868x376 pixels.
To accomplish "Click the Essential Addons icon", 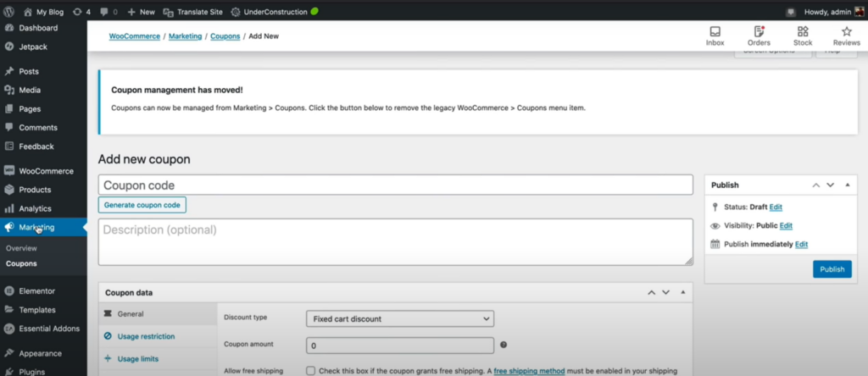I will point(8,329).
